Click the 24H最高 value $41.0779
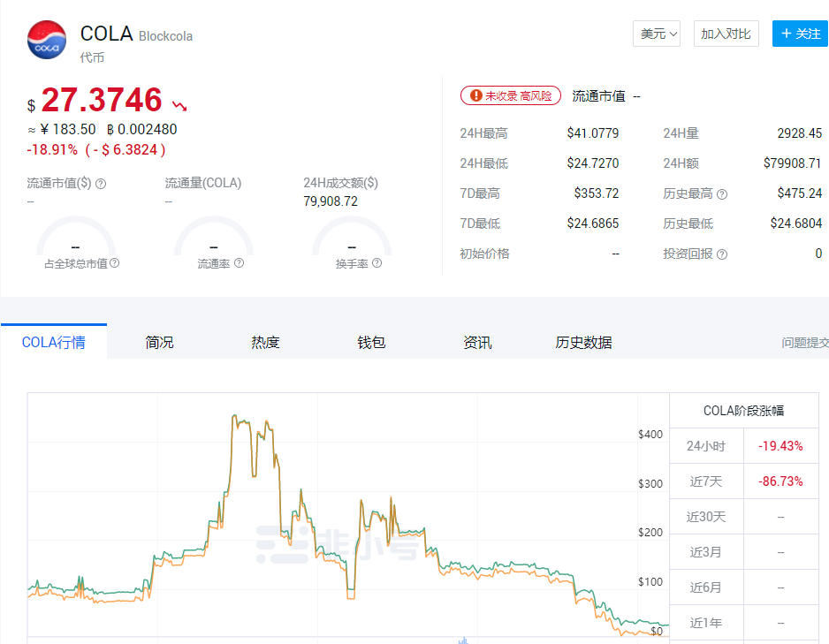Image resolution: width=829 pixels, height=644 pixels. click(x=593, y=133)
